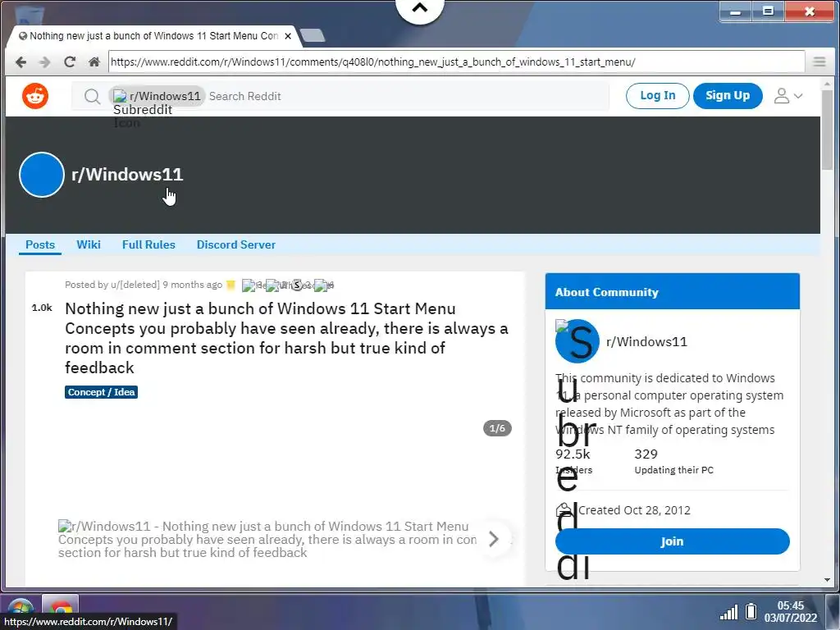840x630 pixels.
Task: Go to the browser home page icon
Action: click(x=94, y=62)
